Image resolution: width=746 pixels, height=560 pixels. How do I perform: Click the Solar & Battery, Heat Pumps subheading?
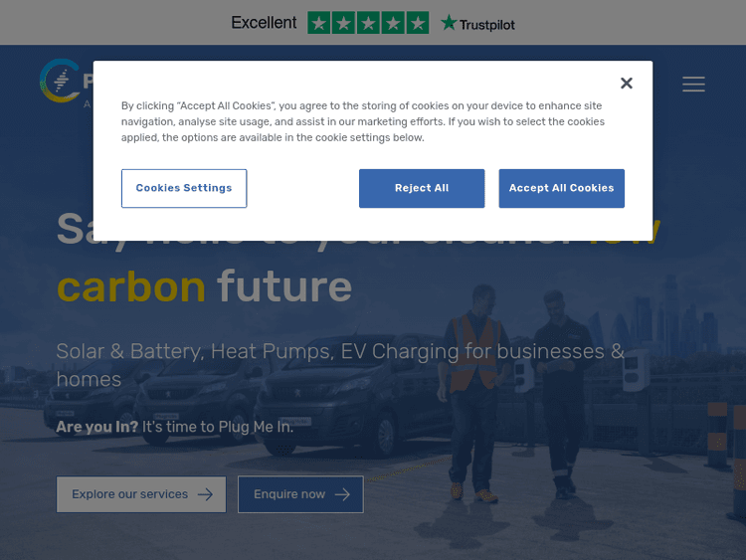point(340,365)
